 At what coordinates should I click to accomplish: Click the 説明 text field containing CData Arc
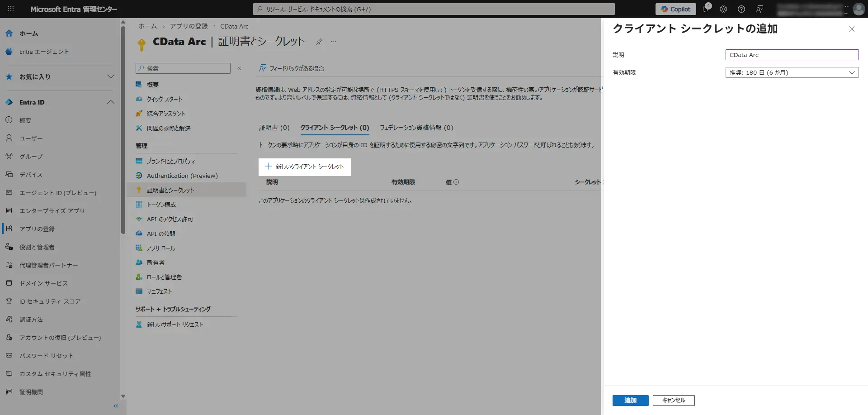[792, 55]
